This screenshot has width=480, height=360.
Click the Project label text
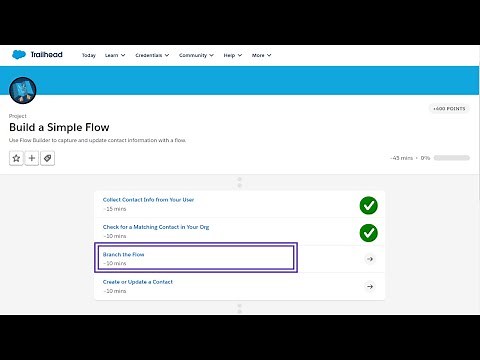click(x=18, y=116)
